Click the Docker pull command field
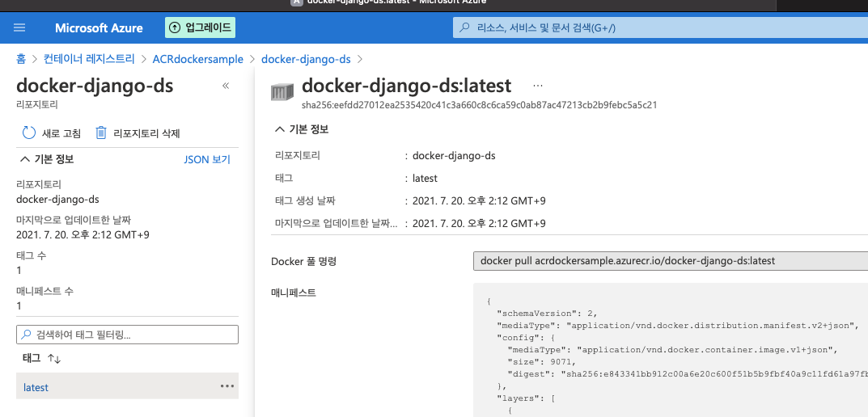868x417 pixels. tap(671, 261)
